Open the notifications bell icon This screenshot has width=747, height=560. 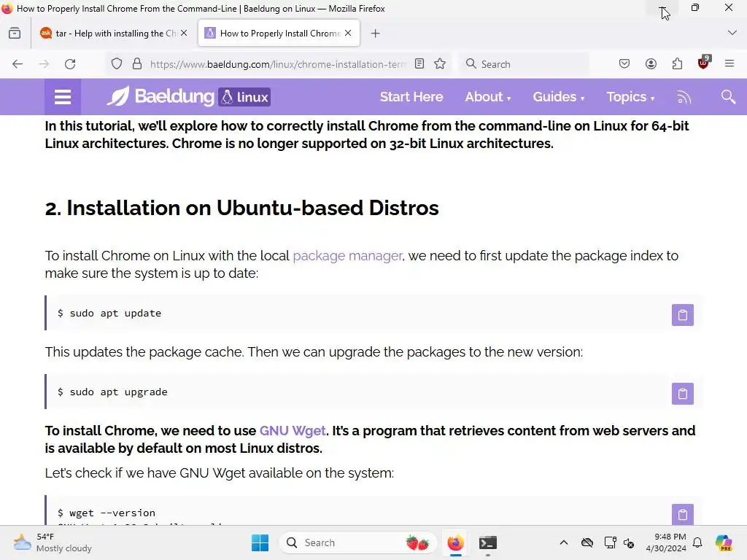coord(697,542)
